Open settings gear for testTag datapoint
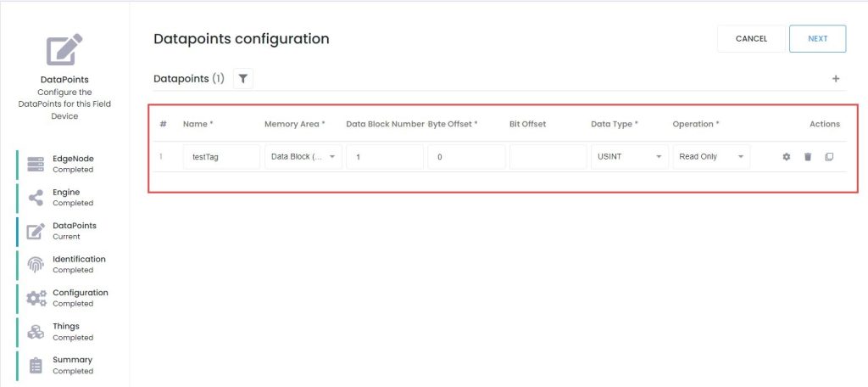Viewport: 868px width, 387px height. (x=786, y=157)
